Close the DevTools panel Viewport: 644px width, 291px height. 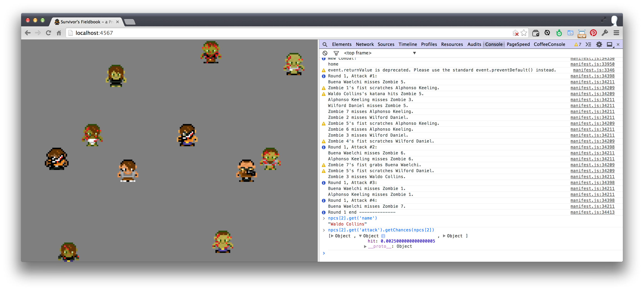pyautogui.click(x=618, y=44)
